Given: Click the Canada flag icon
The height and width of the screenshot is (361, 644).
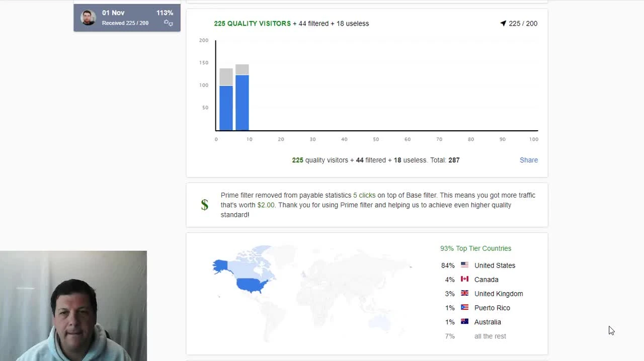Looking at the screenshot, I should (464, 279).
